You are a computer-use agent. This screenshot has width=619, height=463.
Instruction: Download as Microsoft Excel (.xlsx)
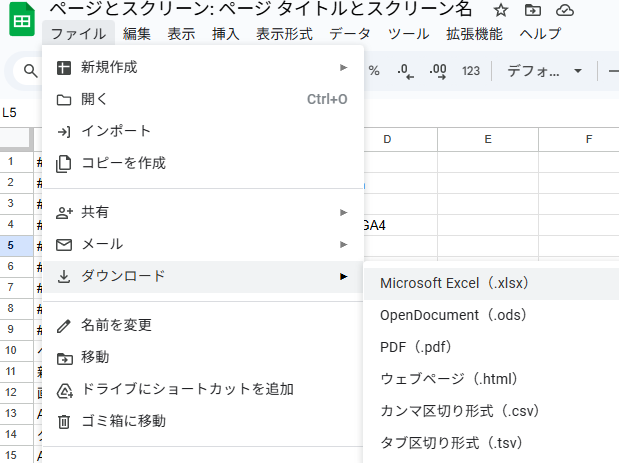(491, 283)
